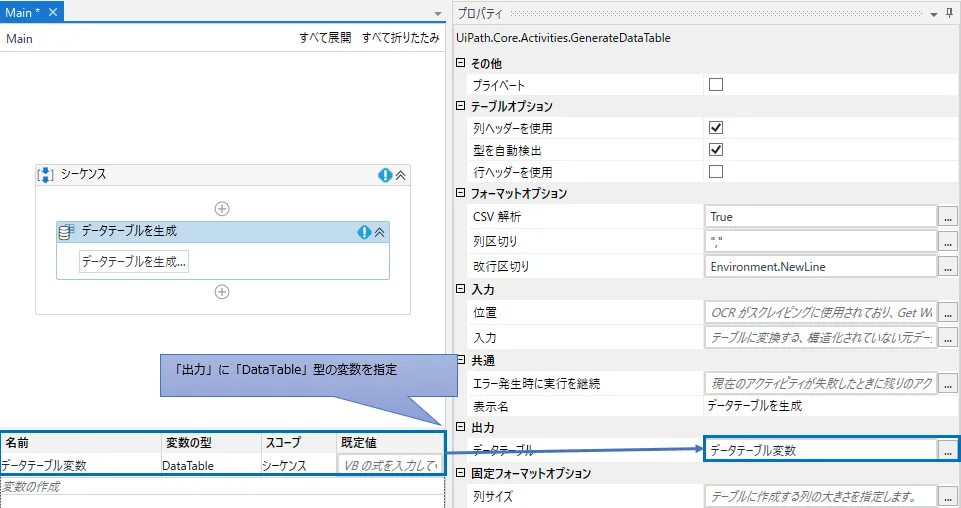
Task: Click the データテーブル output field
Action: 821,450
